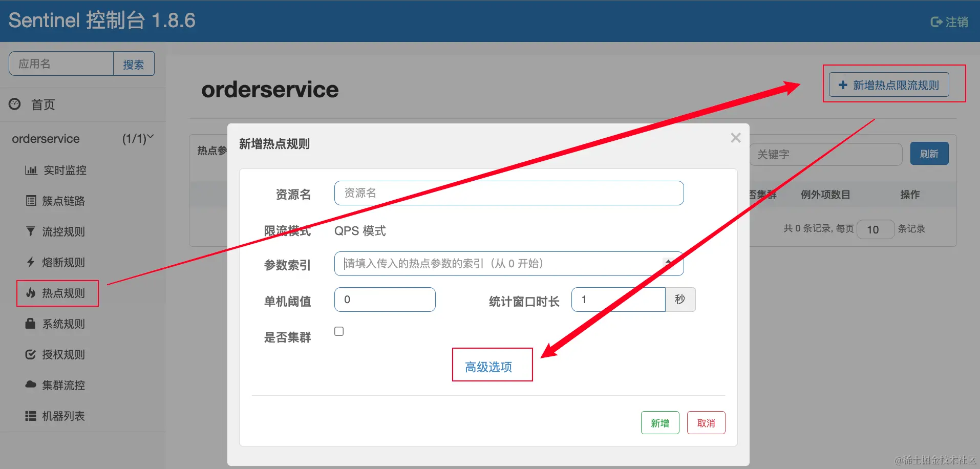Click the funnel icon for 流控规则
980x469 pixels.
[31, 231]
